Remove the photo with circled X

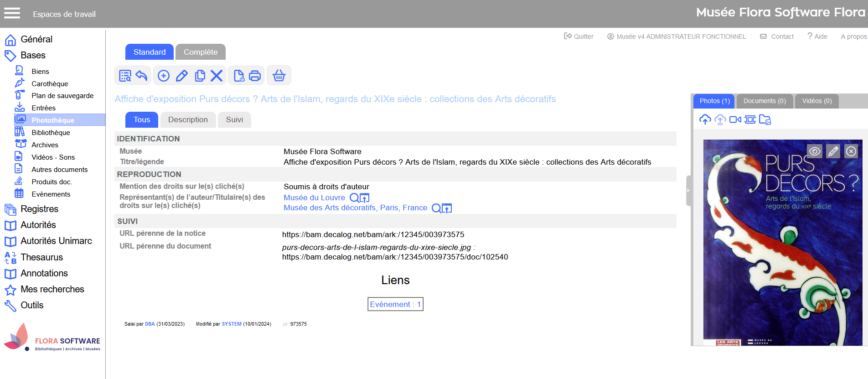click(851, 151)
